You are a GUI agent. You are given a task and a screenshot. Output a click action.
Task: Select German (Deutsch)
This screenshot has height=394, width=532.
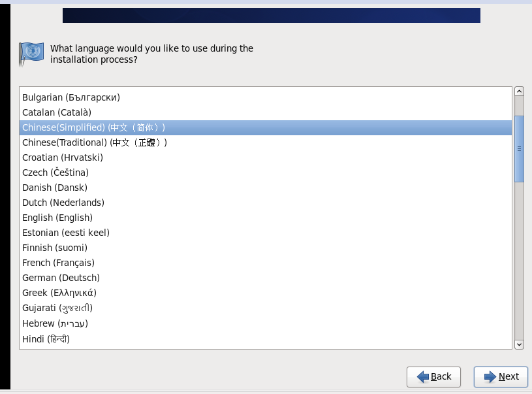pos(265,278)
